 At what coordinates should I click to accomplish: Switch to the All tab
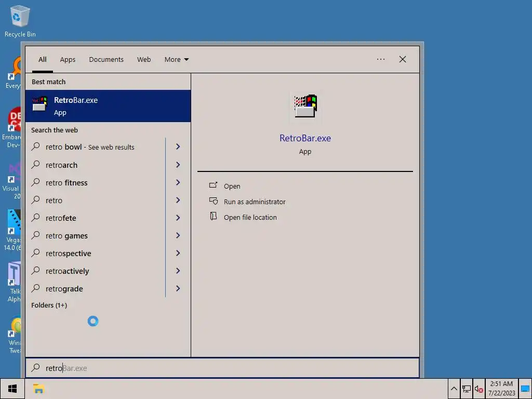pyautogui.click(x=43, y=59)
